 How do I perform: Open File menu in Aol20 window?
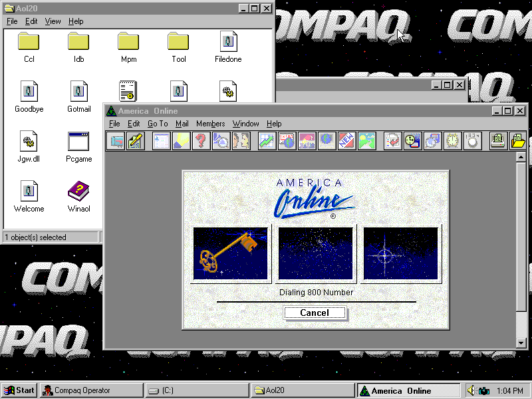pos(12,21)
